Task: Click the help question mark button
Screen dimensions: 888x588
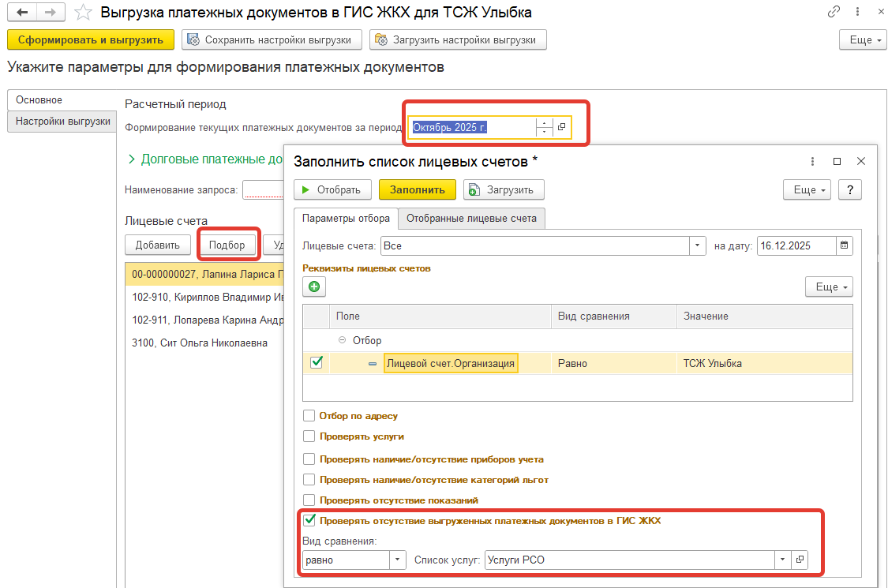Action: click(x=849, y=189)
